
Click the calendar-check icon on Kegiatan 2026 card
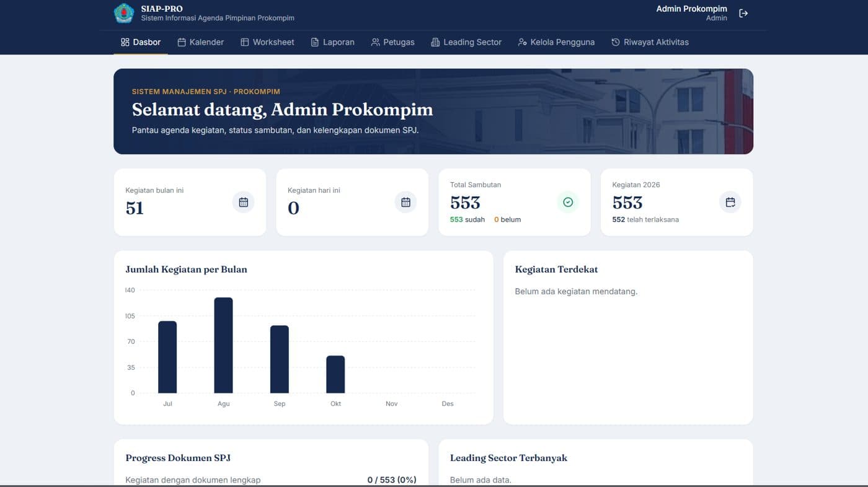click(x=730, y=202)
